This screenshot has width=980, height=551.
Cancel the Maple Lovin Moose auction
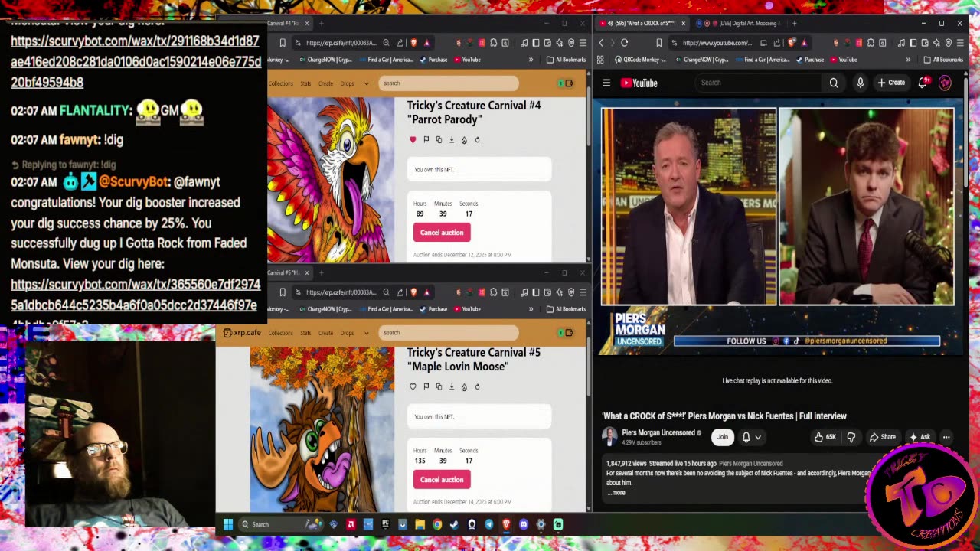click(x=442, y=480)
